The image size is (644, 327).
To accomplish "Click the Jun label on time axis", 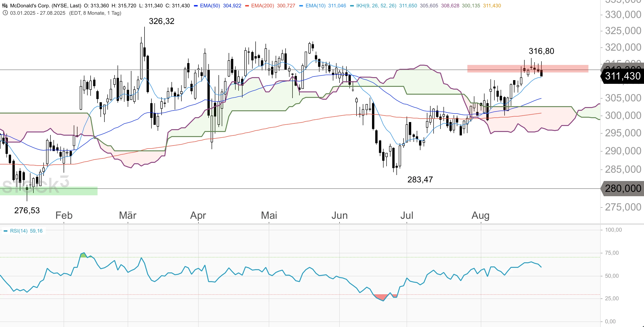I will click(340, 215).
